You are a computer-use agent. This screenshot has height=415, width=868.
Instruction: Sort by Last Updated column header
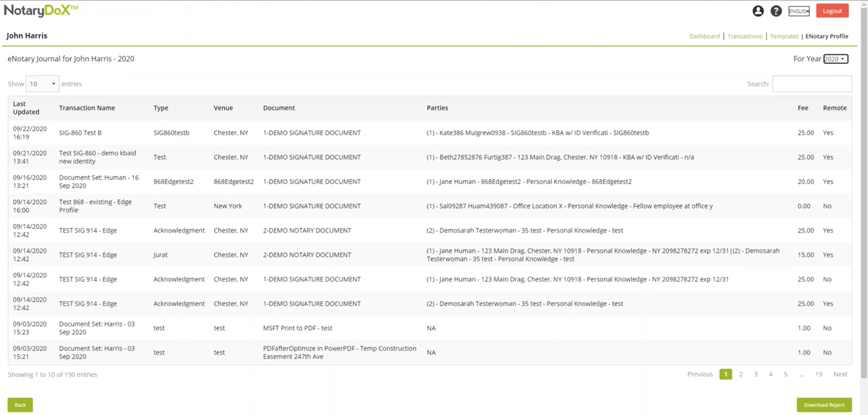pyautogui.click(x=26, y=108)
